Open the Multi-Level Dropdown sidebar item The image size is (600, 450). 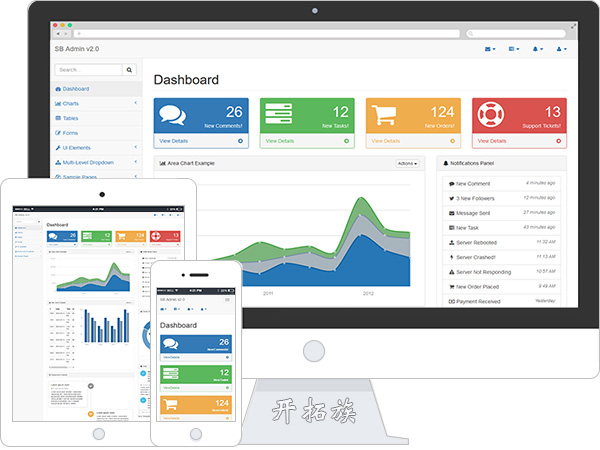(x=96, y=162)
